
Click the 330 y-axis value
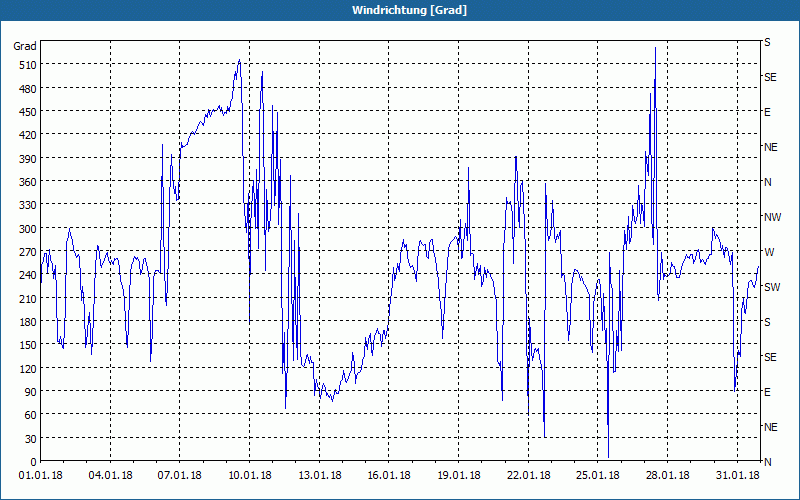(28, 205)
